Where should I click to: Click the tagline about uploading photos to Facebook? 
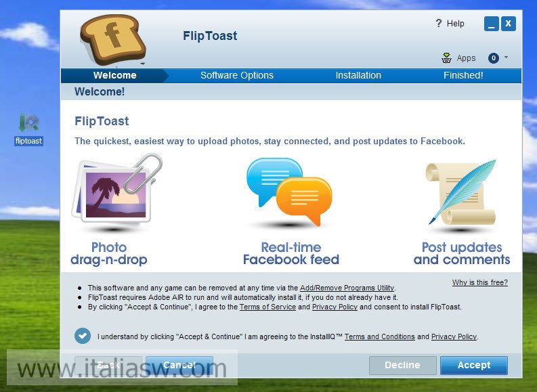click(270, 141)
